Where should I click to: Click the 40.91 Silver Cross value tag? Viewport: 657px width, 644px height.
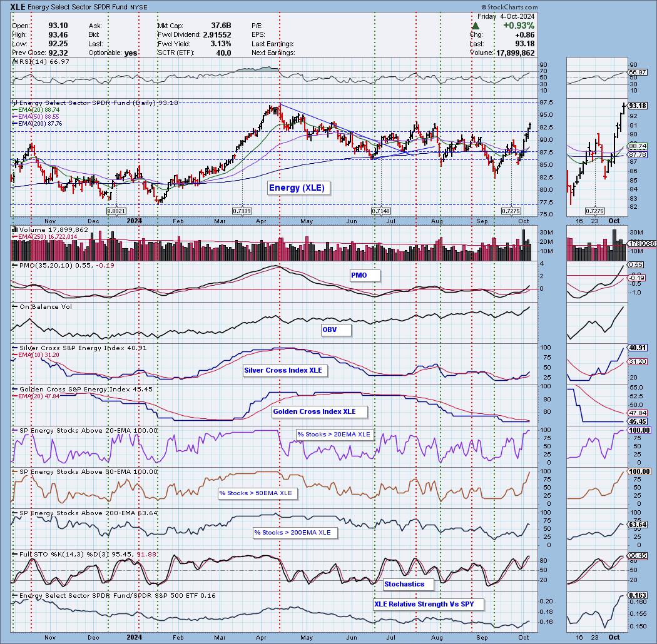(638, 348)
